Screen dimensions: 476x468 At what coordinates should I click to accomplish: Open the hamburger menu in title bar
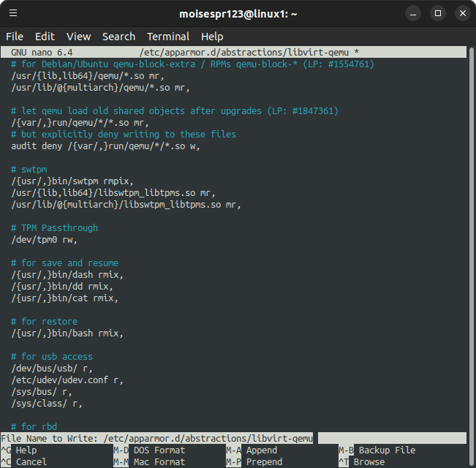click(x=14, y=13)
